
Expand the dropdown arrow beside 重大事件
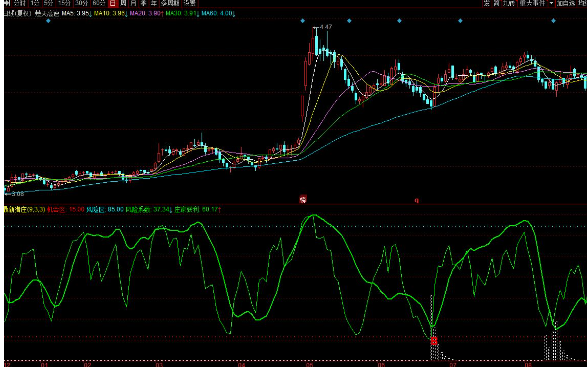[551, 3]
